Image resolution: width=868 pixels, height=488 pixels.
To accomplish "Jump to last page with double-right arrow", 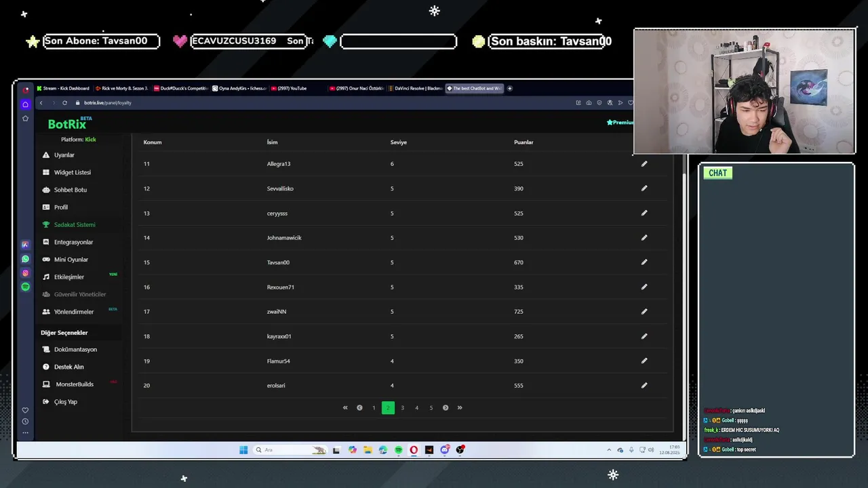I will pos(460,407).
